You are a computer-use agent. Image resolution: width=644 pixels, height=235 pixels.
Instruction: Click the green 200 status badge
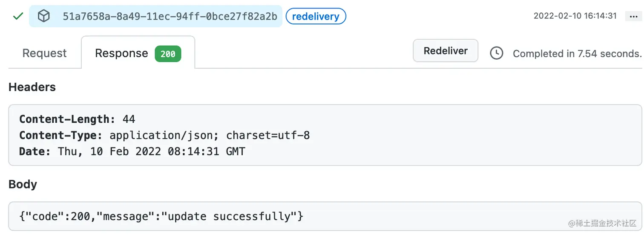point(168,54)
